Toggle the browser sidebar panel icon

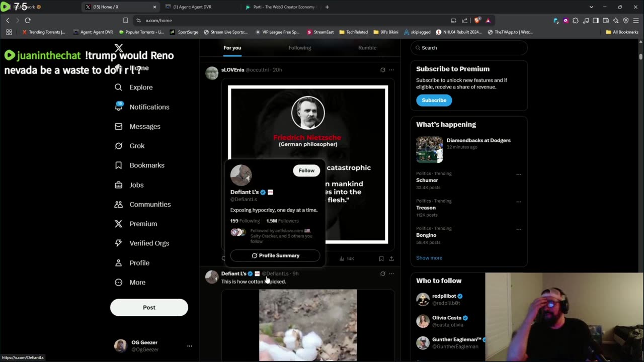[x=596, y=21]
